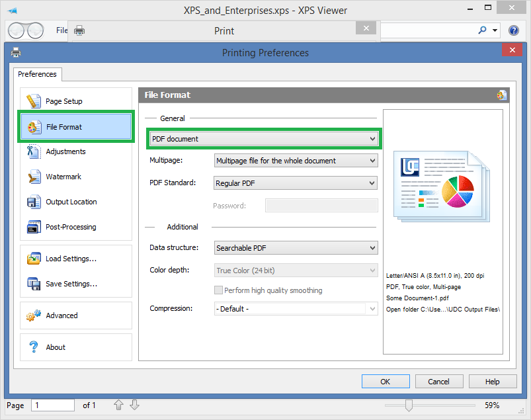Image resolution: width=531 pixels, height=420 pixels.
Task: Close the Printing Preferences dialog
Action: pyautogui.click(x=512, y=50)
